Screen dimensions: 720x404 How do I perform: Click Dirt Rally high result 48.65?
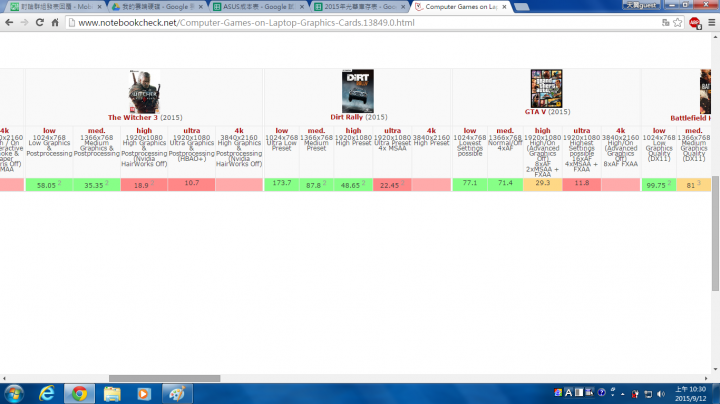(353, 185)
